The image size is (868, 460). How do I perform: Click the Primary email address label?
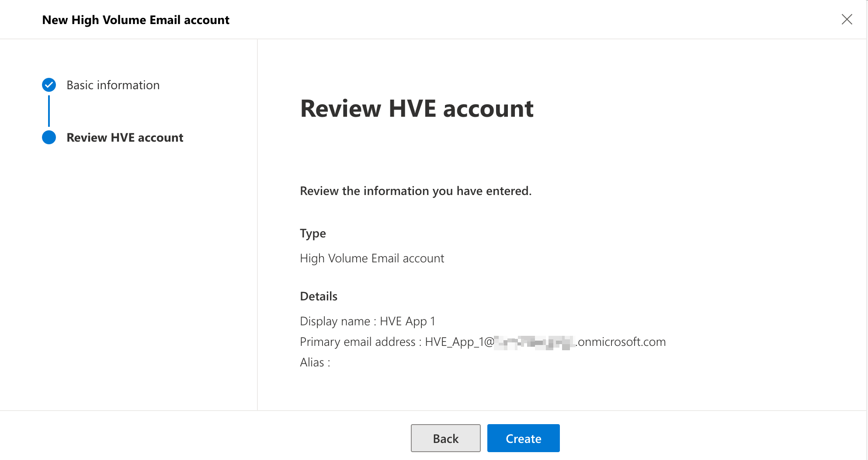coord(358,342)
